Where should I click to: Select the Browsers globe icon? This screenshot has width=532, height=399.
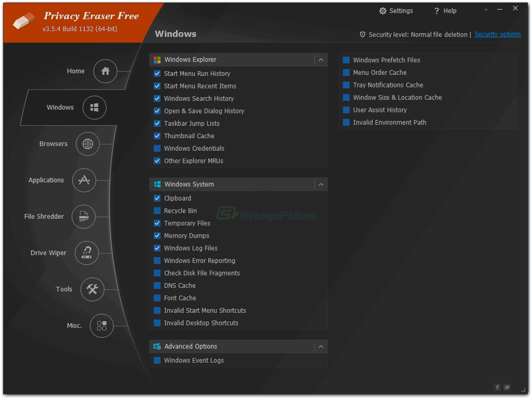[x=87, y=144]
